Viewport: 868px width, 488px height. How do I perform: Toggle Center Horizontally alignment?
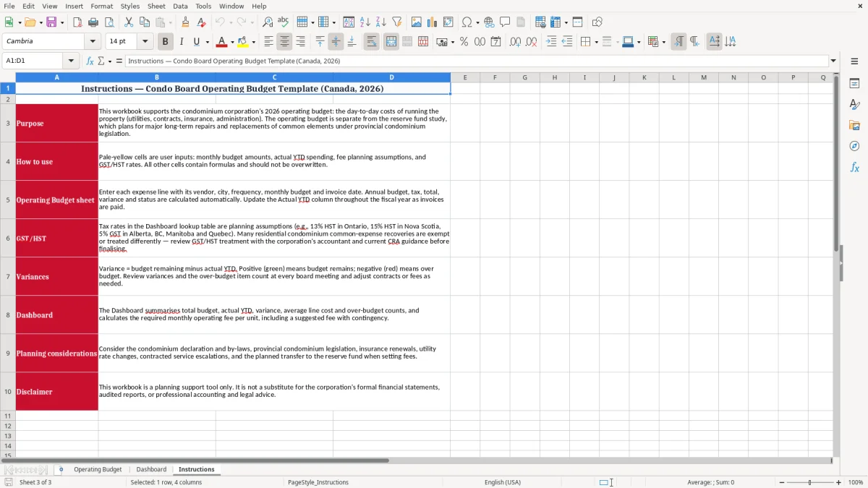coord(284,42)
